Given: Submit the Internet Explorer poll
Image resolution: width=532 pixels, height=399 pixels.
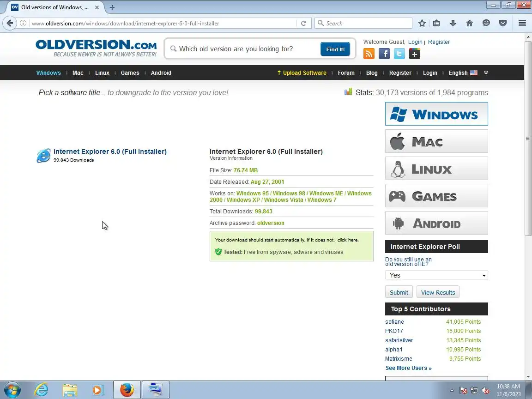Looking at the screenshot, I should pyautogui.click(x=399, y=292).
